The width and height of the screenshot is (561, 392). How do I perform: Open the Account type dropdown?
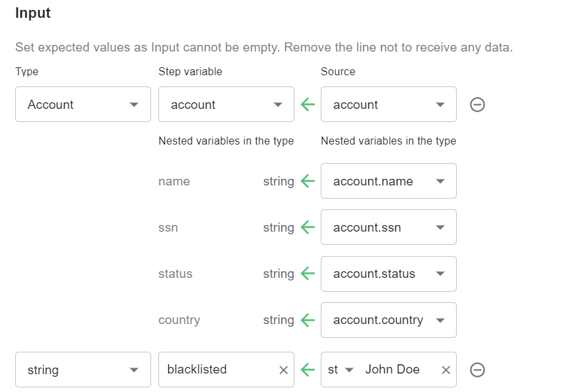pyautogui.click(x=83, y=104)
